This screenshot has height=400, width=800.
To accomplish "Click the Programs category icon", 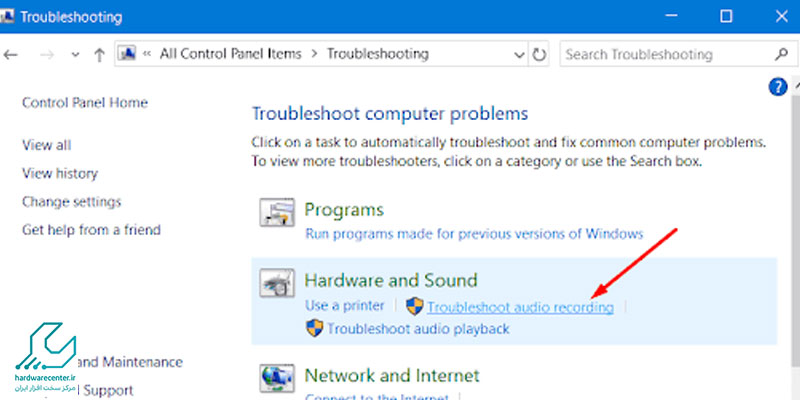I will point(277,212).
